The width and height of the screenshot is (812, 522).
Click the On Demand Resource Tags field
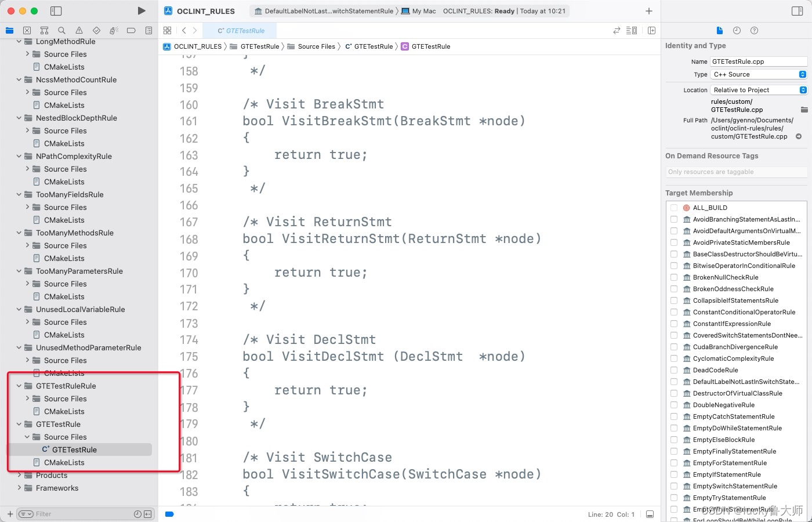[x=737, y=172]
